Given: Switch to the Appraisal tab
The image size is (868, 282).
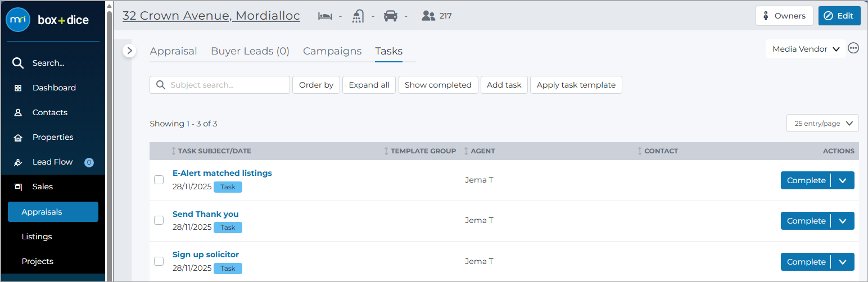Looking at the screenshot, I should pyautogui.click(x=173, y=51).
